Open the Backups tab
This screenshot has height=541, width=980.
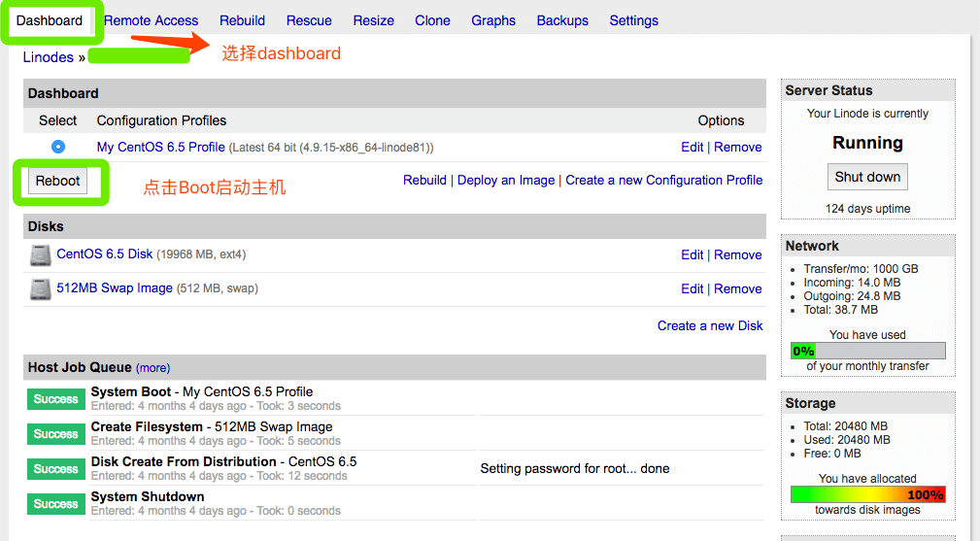point(562,20)
